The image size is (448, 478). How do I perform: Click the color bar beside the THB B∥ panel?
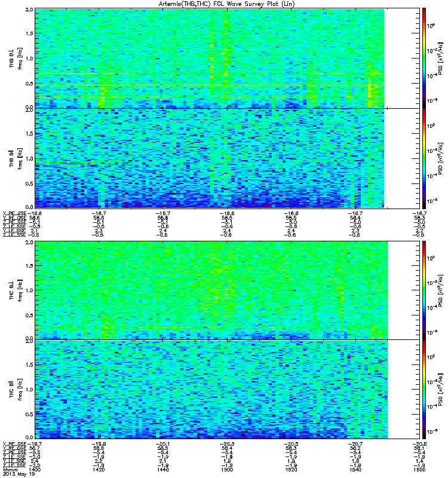tap(424, 158)
